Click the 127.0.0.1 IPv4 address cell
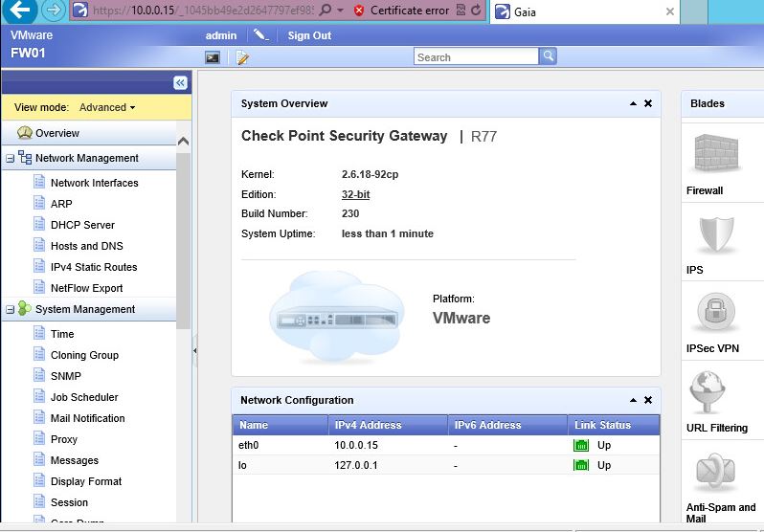The image size is (764, 532). tap(356, 465)
